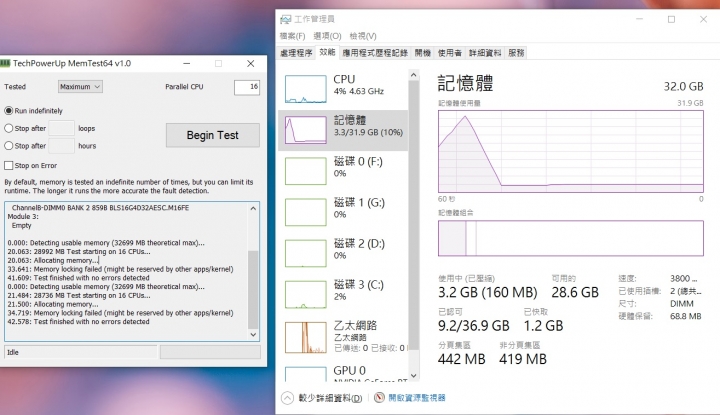Image resolution: width=720 pixels, height=415 pixels.
Task: Click the Task Manager sidebar scrollbar thumb
Action: pyautogui.click(x=414, y=215)
